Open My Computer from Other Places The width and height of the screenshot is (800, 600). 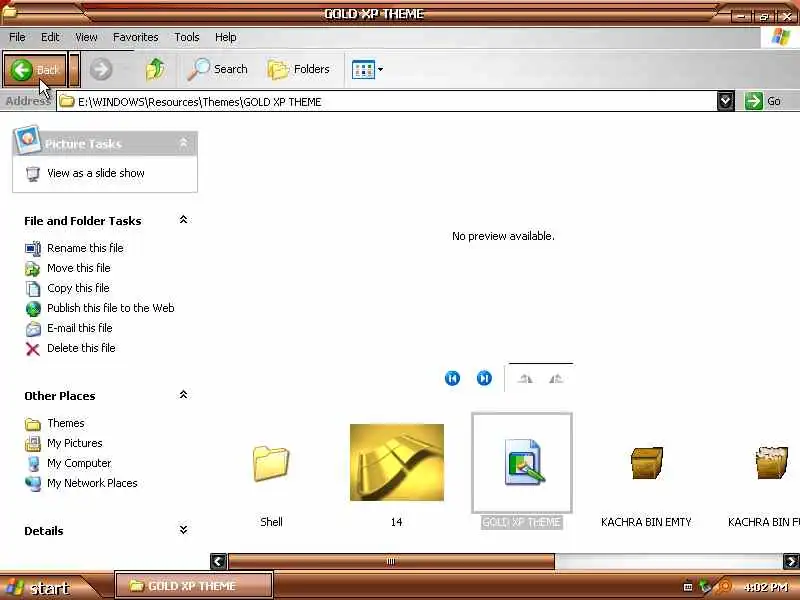pyautogui.click(x=79, y=463)
